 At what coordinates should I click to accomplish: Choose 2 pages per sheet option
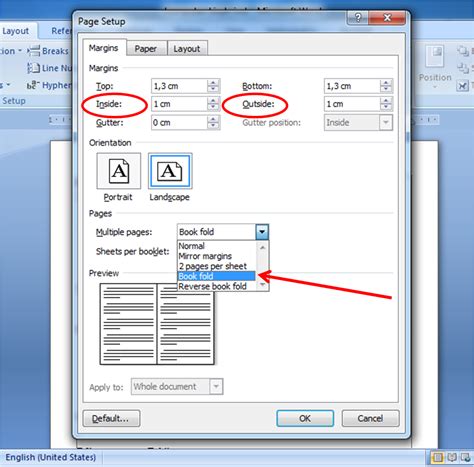coord(217,266)
